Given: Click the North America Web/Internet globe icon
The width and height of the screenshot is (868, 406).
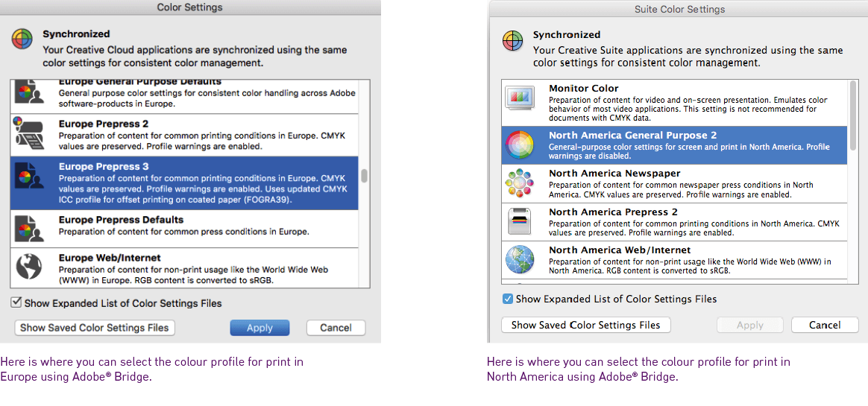Looking at the screenshot, I should (520, 260).
